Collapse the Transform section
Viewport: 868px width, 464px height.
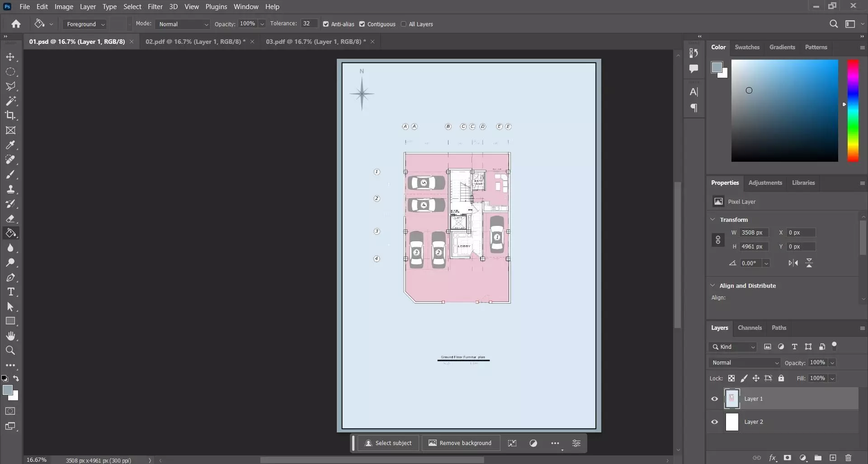[713, 220]
